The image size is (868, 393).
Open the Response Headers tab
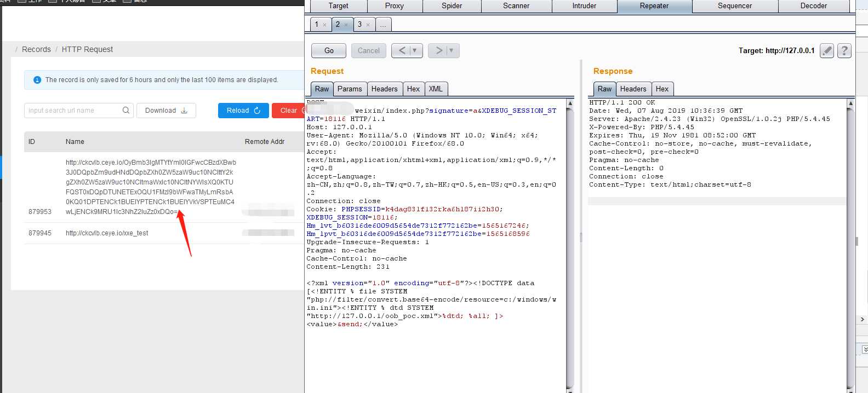(633, 89)
